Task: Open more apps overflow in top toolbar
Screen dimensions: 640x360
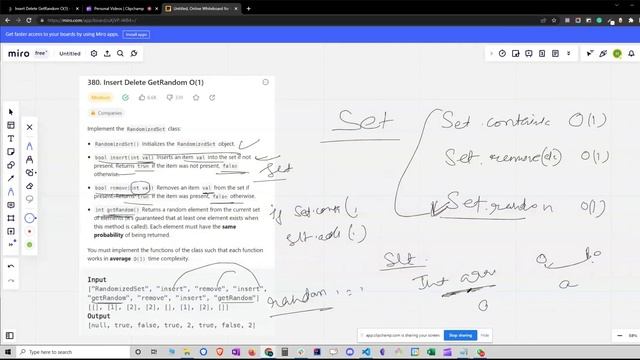Action: [569, 53]
